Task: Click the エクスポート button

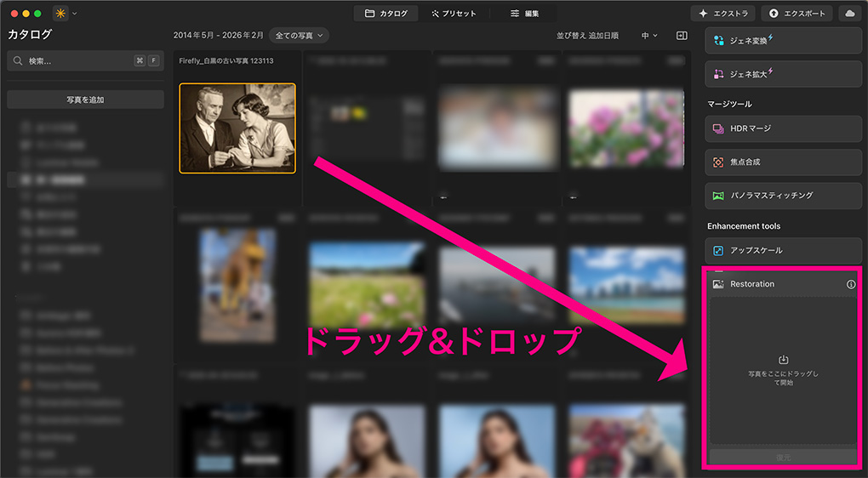Action: click(x=797, y=14)
